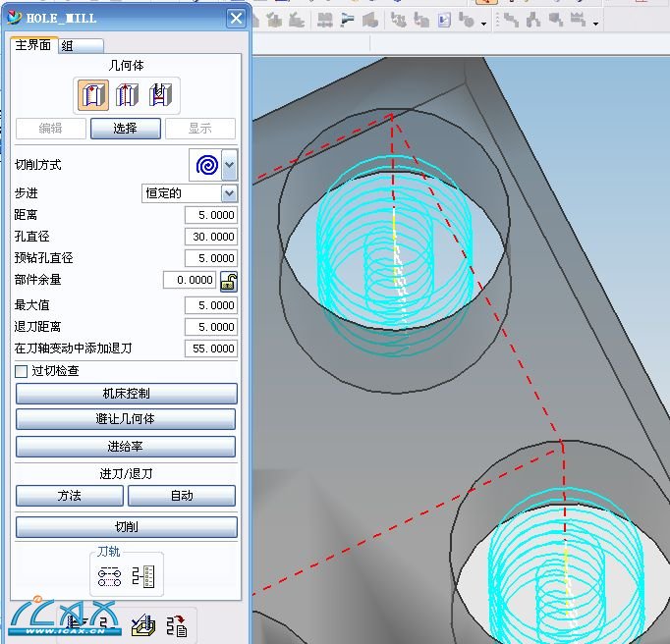670x644 pixels.
Task: Click the 部件余量 field showing 0.0000
Action: (x=190, y=280)
